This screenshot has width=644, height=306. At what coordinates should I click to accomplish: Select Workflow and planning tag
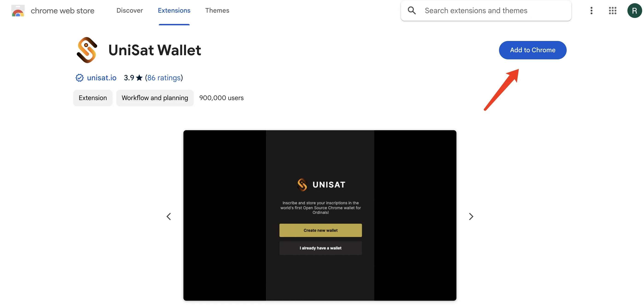click(154, 98)
